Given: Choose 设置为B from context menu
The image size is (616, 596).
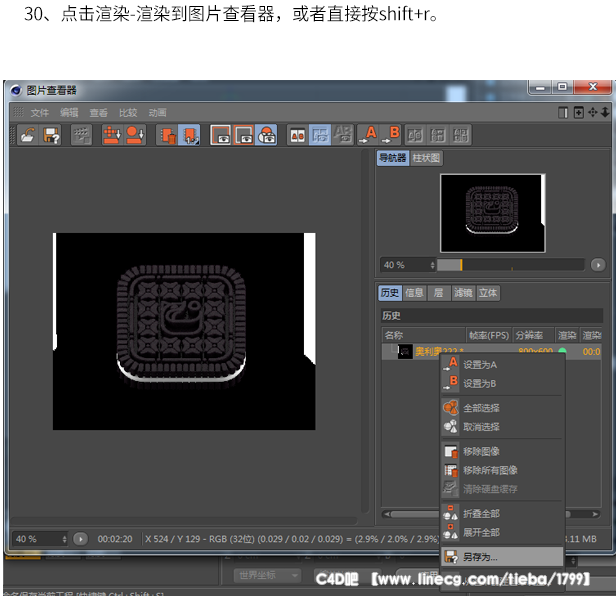Looking at the screenshot, I should pyautogui.click(x=503, y=383).
